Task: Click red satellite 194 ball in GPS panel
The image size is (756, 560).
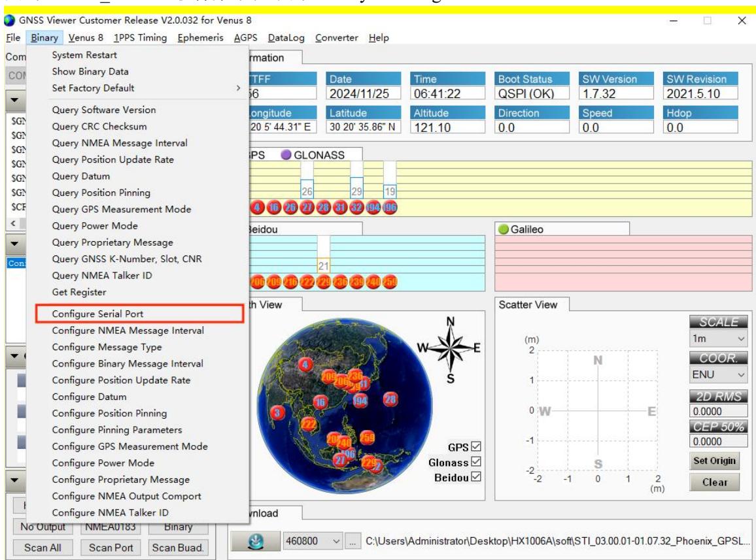Action: click(373, 208)
